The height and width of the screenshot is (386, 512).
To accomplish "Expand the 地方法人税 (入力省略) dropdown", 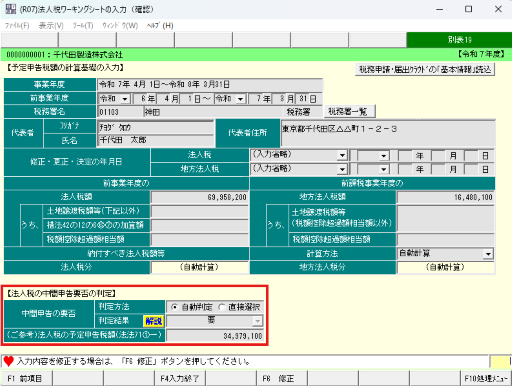I will pos(342,169).
